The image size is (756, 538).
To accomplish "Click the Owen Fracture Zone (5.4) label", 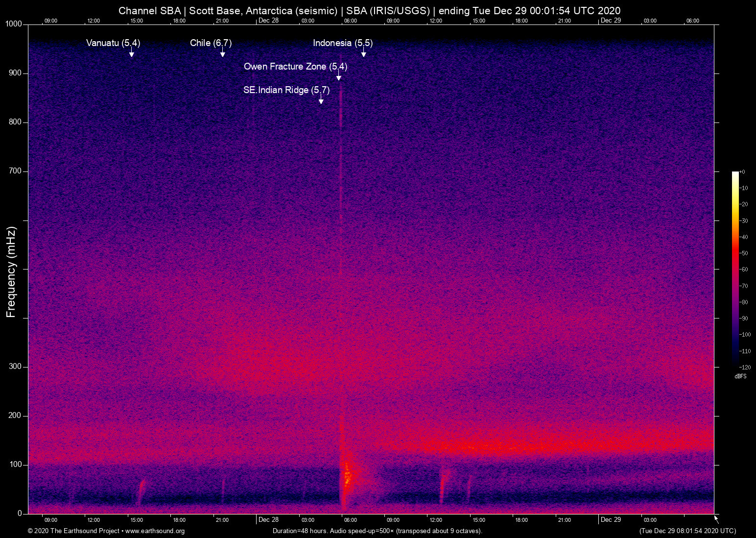I will [x=295, y=67].
